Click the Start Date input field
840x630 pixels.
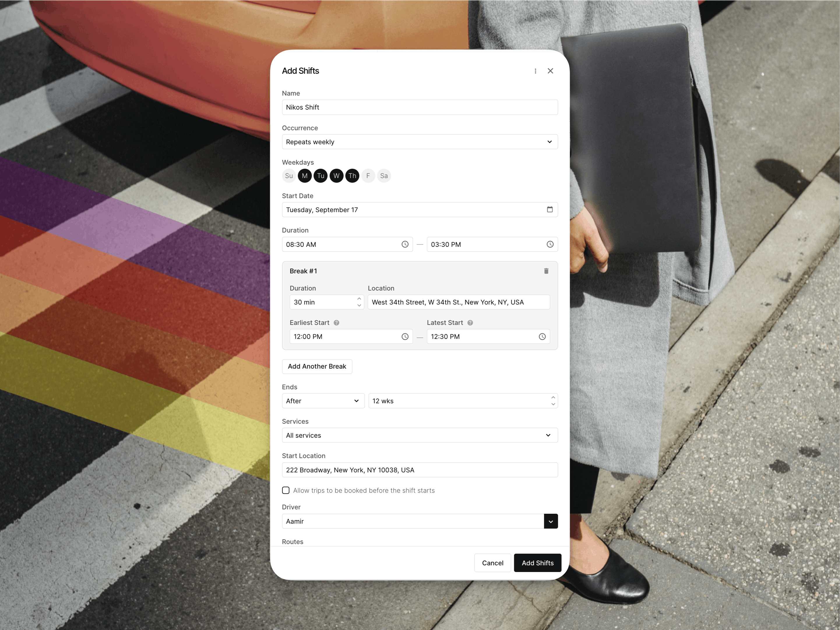click(419, 210)
